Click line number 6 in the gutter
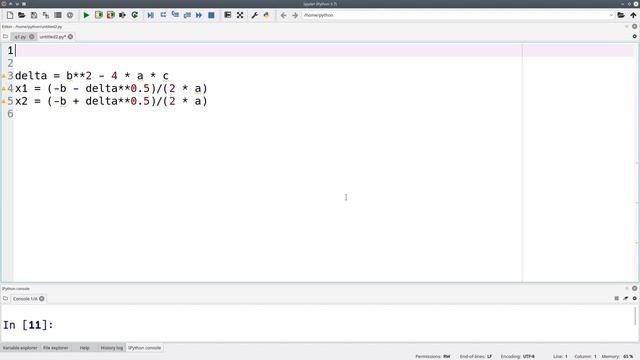The image size is (640, 360). [x=10, y=114]
